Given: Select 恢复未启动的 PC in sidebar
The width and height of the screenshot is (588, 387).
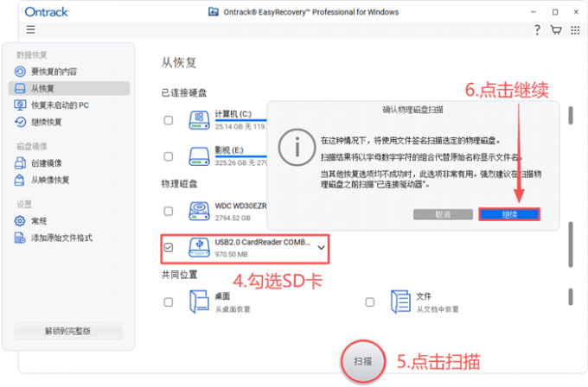Looking at the screenshot, I should tap(69, 105).
